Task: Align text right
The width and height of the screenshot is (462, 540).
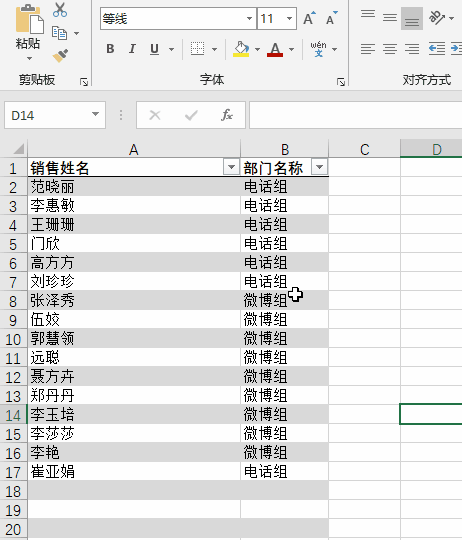Action: click(x=412, y=49)
